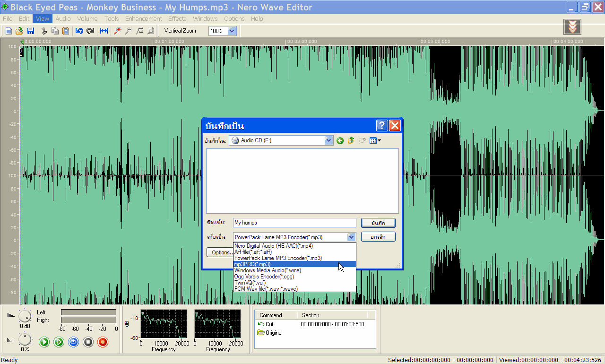Screen dimensions: 605x364
Task: Click the red Record button
Action: pos(103,342)
